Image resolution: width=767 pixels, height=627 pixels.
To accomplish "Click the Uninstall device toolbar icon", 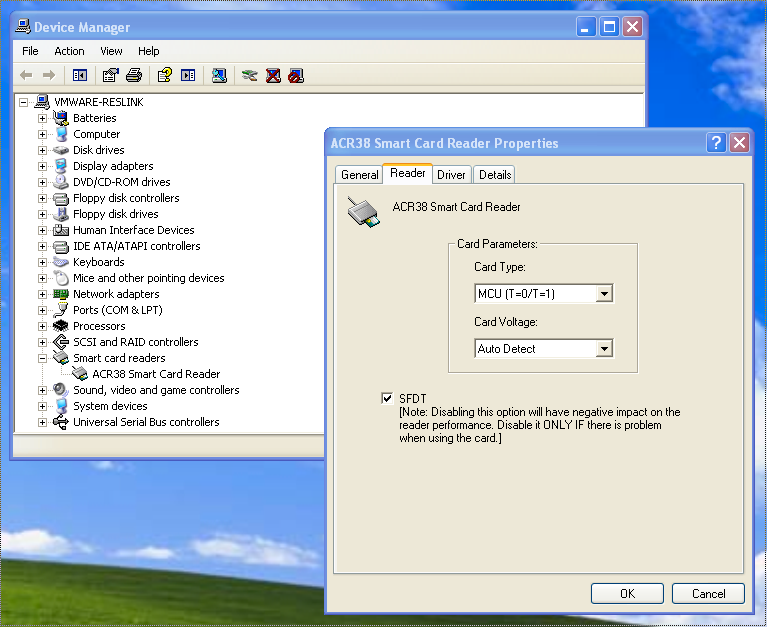I will pyautogui.click(x=273, y=75).
